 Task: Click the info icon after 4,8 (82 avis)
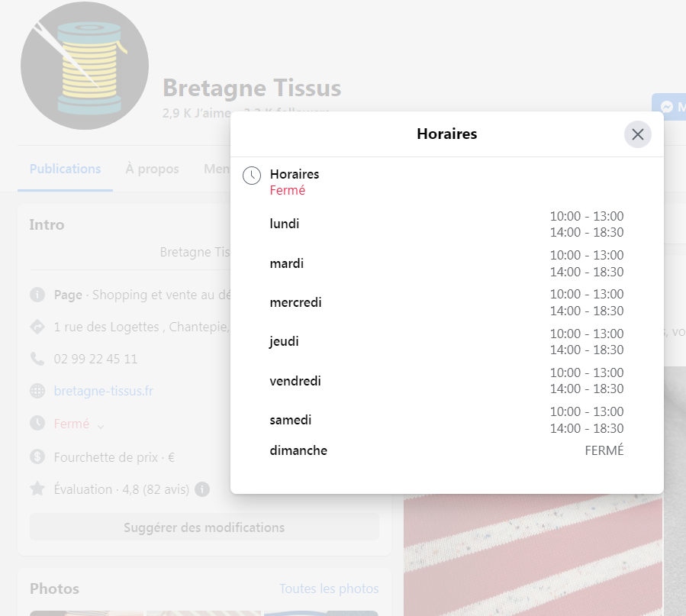[202, 489]
